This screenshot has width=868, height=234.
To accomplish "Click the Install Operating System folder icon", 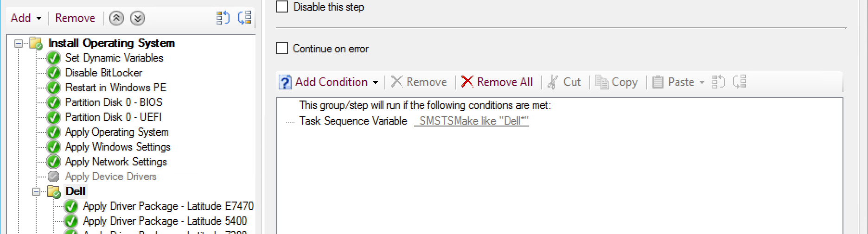I will [x=36, y=43].
